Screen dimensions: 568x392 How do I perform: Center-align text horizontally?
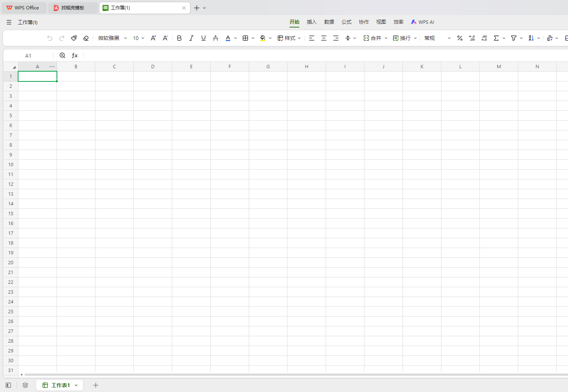pyautogui.click(x=323, y=38)
